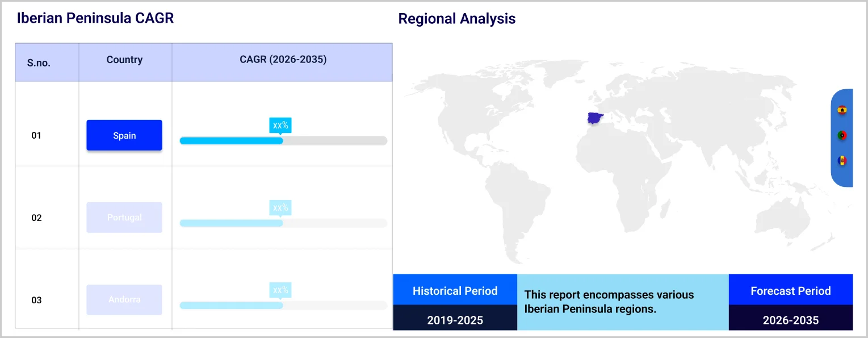The width and height of the screenshot is (868, 338).
Task: Click highlighted Spain region on world map
Action: click(595, 119)
